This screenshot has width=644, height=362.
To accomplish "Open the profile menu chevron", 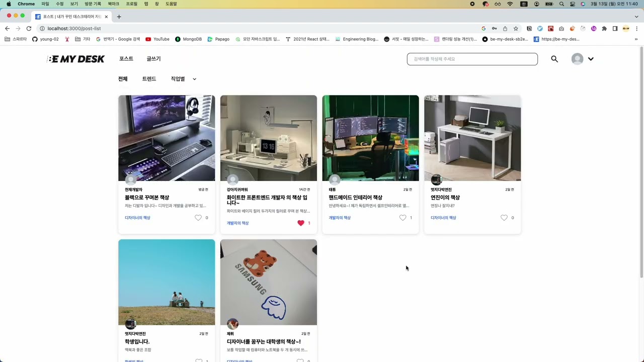I will pyautogui.click(x=591, y=59).
